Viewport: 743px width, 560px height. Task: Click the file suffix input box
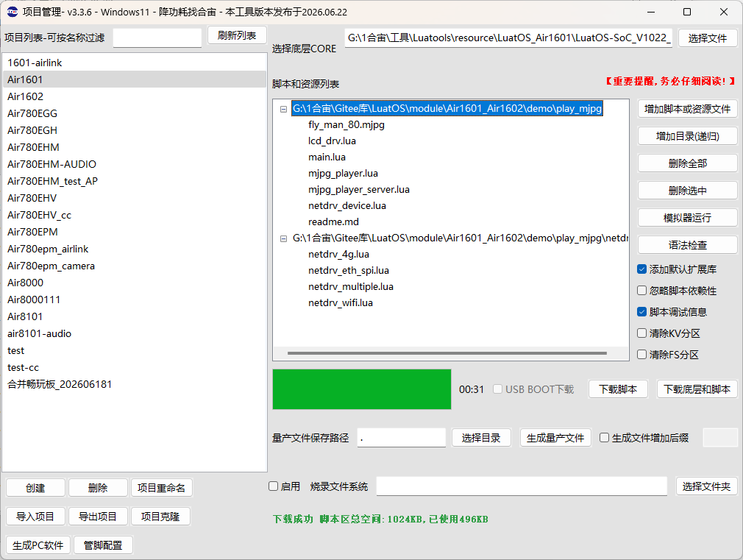coord(720,438)
